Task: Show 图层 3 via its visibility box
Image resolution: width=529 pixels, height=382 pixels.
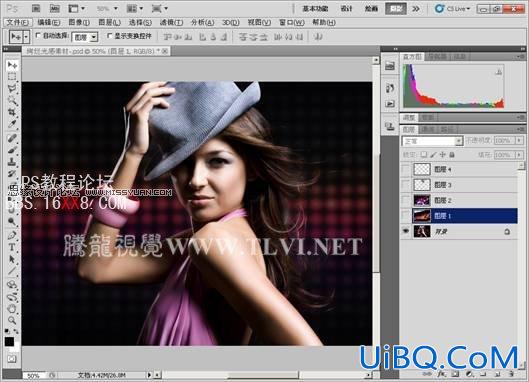Action: (x=406, y=185)
